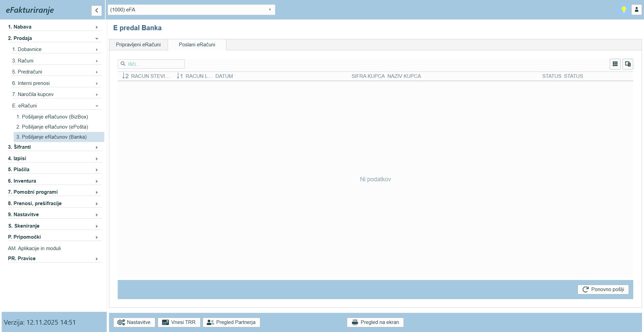The image size is (644, 332).
Task: Open the user profile icon
Action: pyautogui.click(x=636, y=10)
